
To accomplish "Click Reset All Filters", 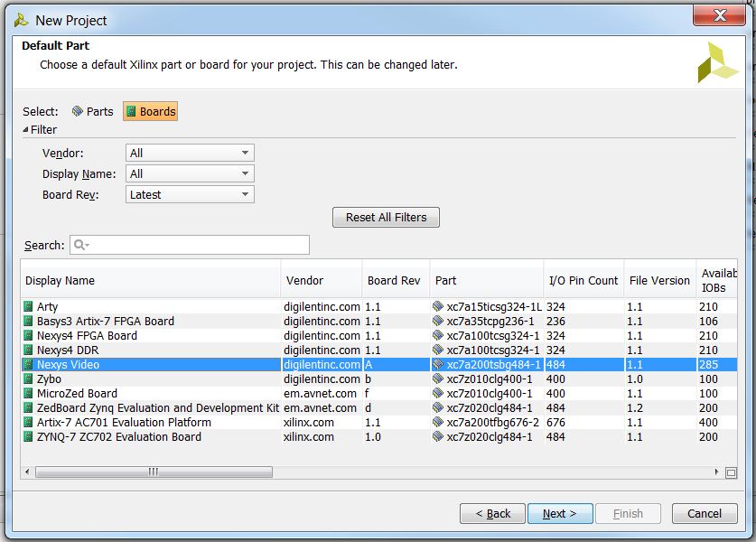I will (x=387, y=218).
